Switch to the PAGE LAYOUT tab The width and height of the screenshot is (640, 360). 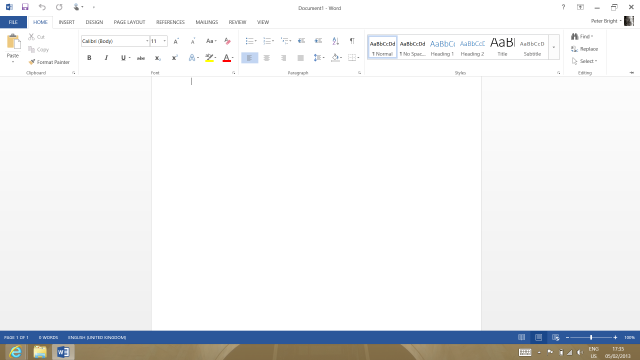(x=129, y=22)
